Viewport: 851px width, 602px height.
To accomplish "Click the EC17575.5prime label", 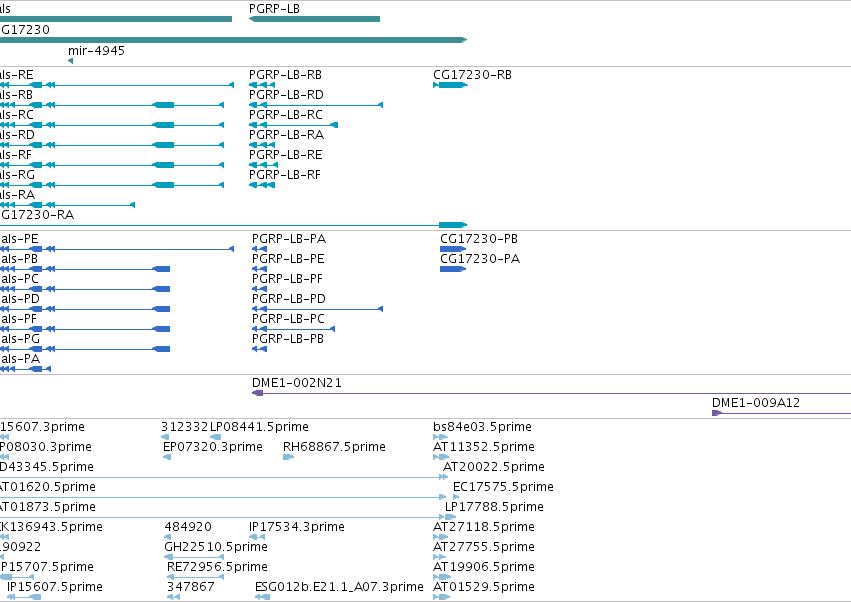I will coord(503,487).
